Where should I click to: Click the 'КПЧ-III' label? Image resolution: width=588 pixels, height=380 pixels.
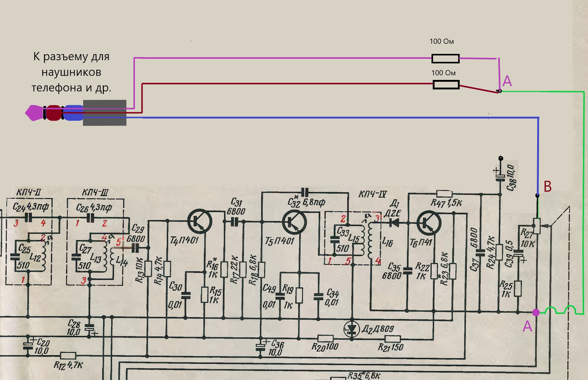[95, 192]
